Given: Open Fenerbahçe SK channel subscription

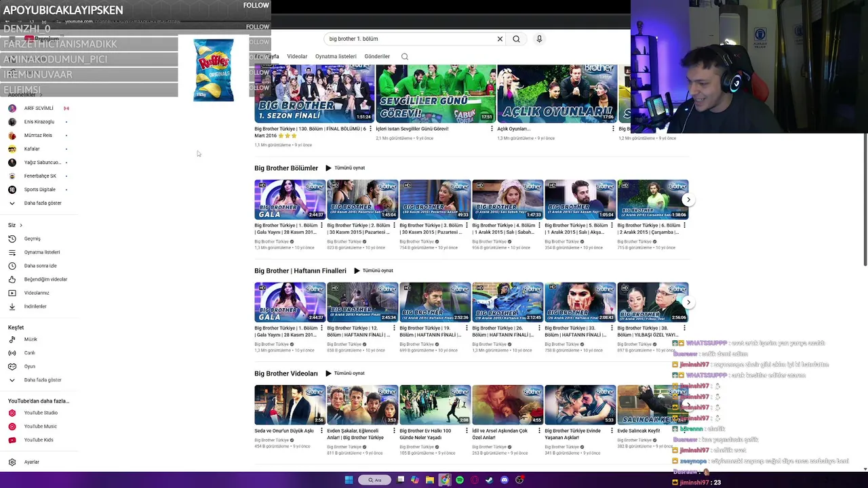Looking at the screenshot, I should [39, 176].
